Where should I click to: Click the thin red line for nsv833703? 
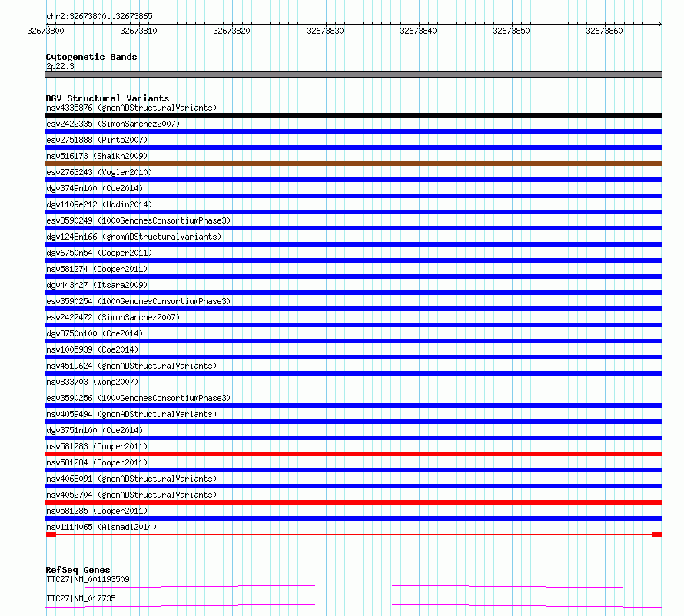(x=354, y=389)
